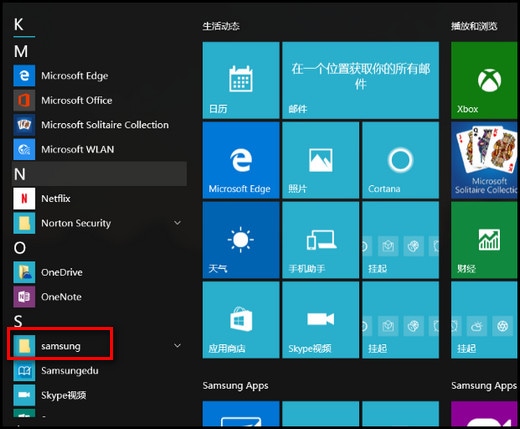This screenshot has height=429, width=520.
Task: Open the 财经 finance tile
Action: (484, 240)
